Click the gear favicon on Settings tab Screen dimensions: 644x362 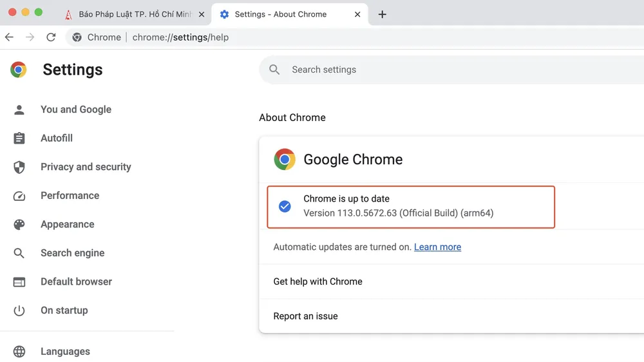click(224, 14)
